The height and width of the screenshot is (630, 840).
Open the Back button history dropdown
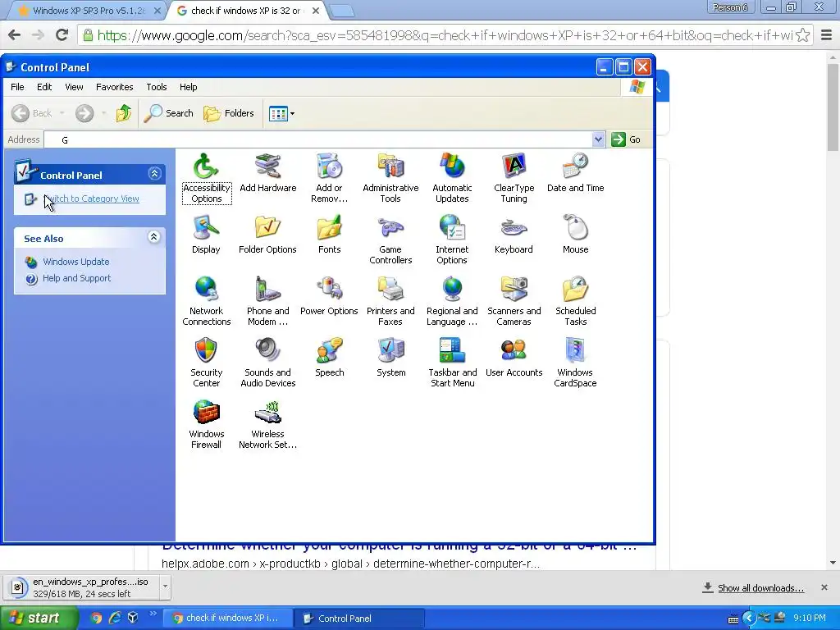point(62,113)
